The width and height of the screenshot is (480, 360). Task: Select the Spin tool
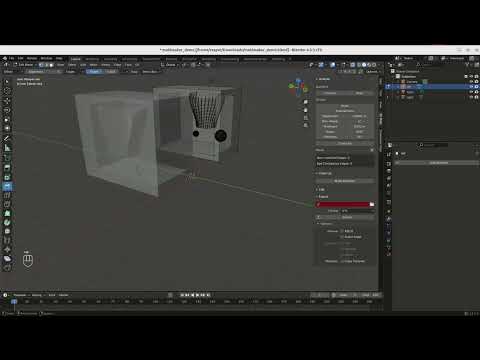click(x=7, y=222)
